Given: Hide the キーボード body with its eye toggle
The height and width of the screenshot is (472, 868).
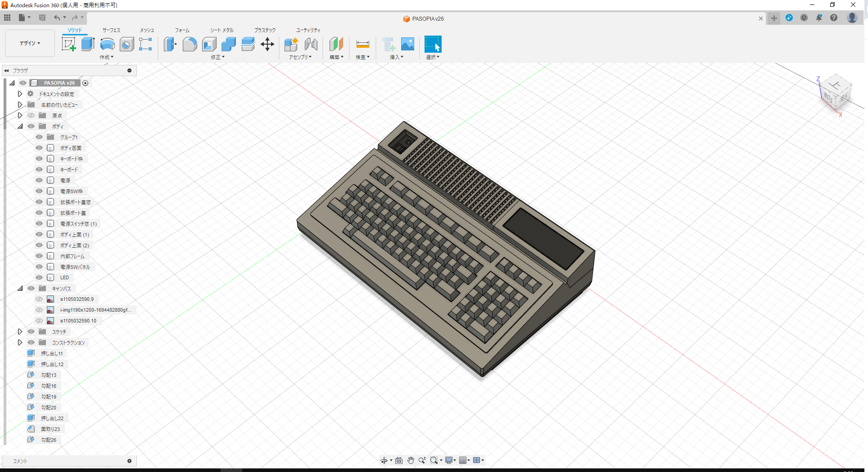Looking at the screenshot, I should [39, 169].
